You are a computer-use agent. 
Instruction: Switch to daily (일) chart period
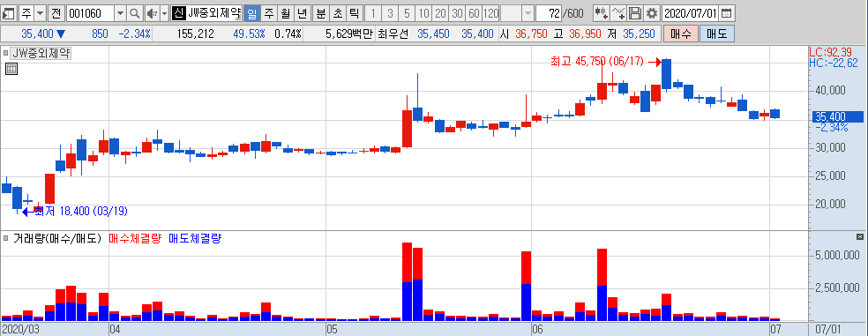pos(251,12)
